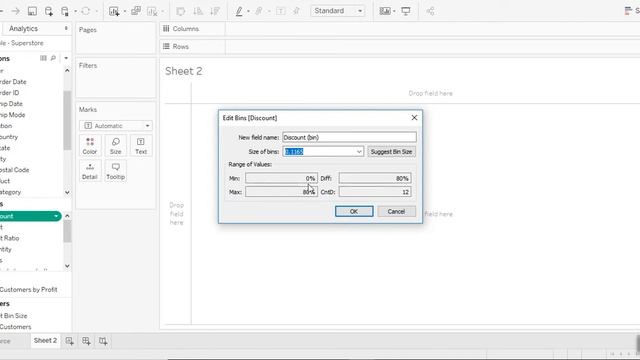The height and width of the screenshot is (360, 640).
Task: Click the Fix Axes pin icon
Action: tap(297, 11)
